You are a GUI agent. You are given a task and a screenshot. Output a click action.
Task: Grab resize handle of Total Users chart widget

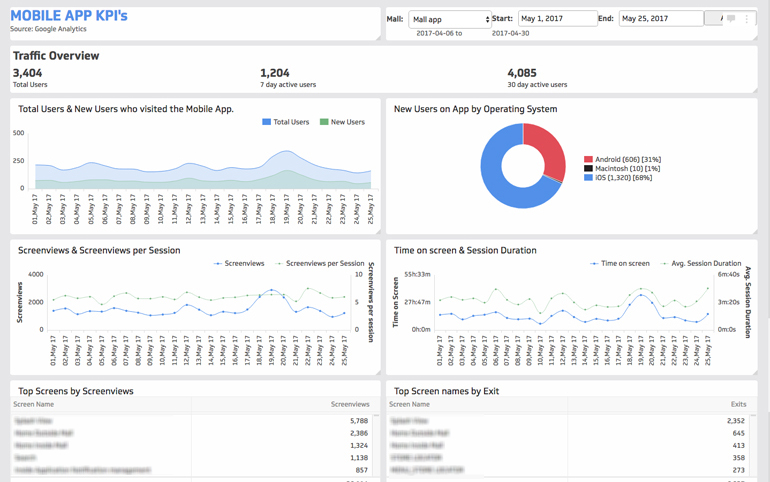click(377, 231)
